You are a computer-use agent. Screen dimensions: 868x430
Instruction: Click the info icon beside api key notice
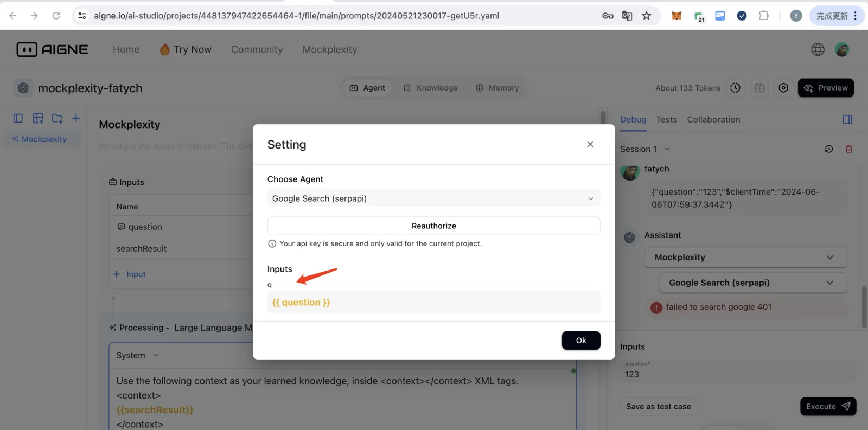click(272, 244)
